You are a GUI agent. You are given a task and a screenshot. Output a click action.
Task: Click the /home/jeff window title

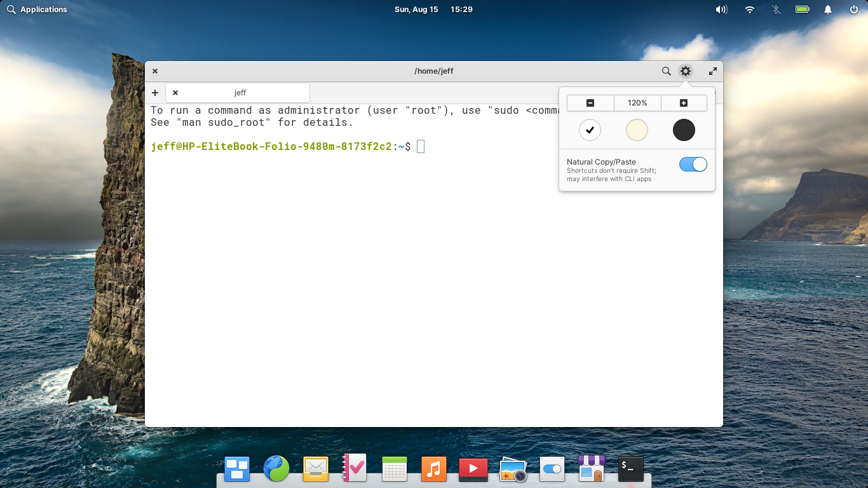pos(434,71)
